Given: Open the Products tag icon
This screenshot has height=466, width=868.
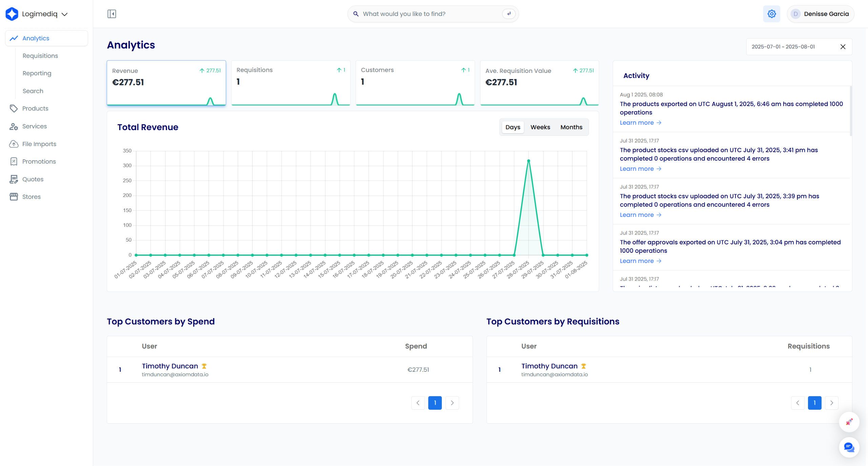Looking at the screenshot, I should pyautogui.click(x=14, y=108).
